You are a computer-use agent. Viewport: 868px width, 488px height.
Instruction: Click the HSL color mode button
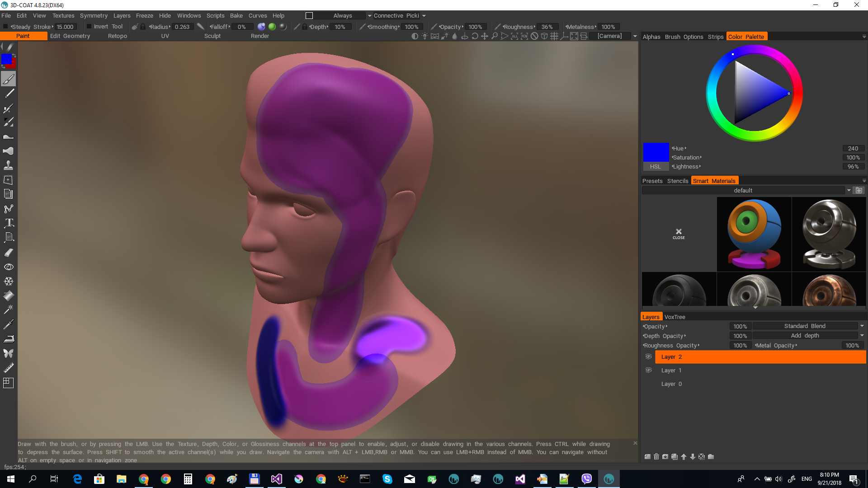[x=656, y=167]
